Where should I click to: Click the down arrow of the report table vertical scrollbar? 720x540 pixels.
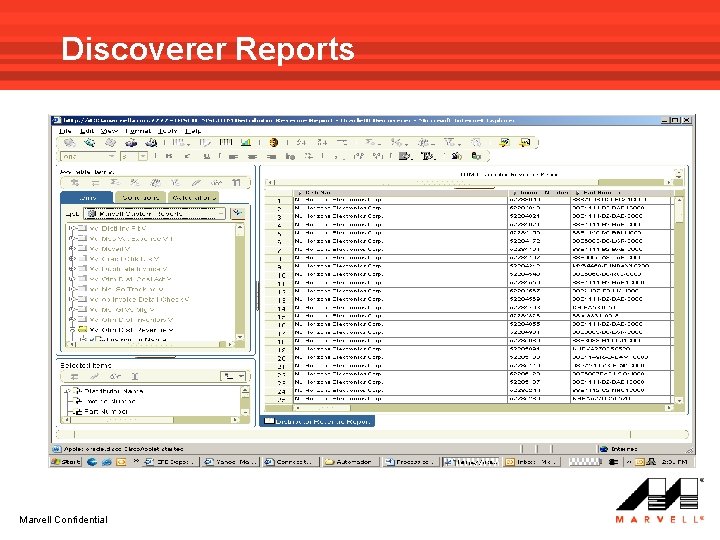(679, 400)
